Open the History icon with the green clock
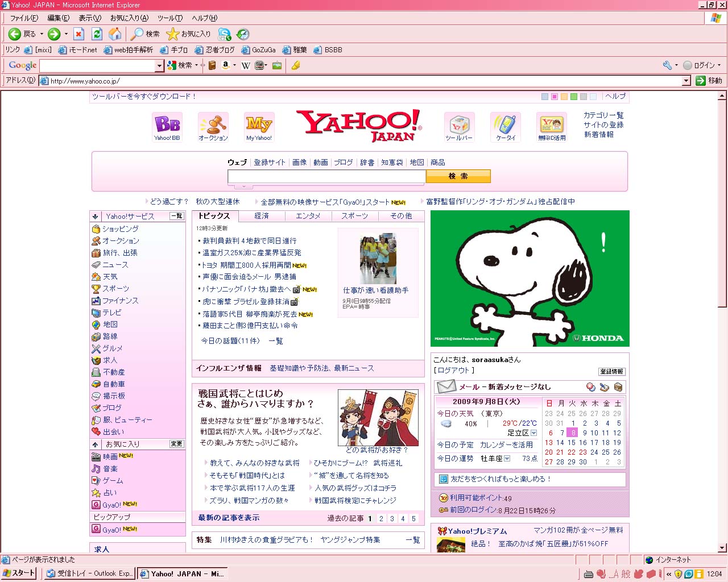 click(x=243, y=34)
